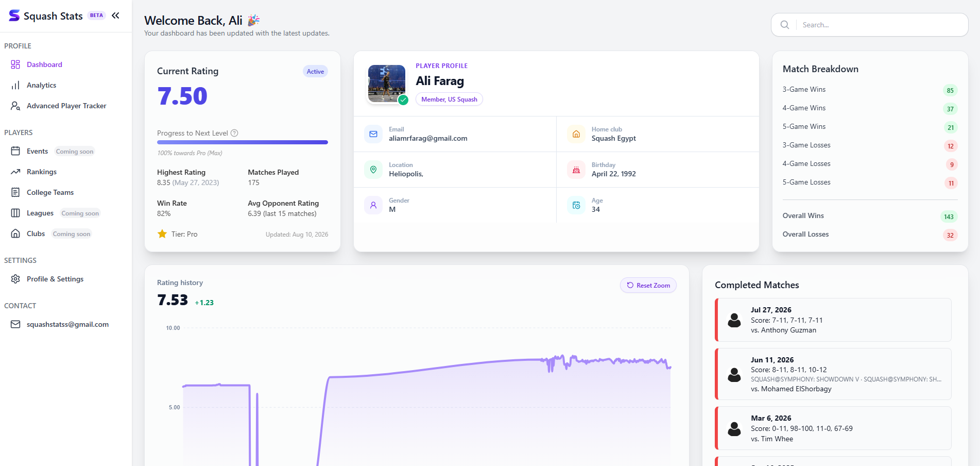Click the 4-Game Losses count 9
The height and width of the screenshot is (466, 980).
pyautogui.click(x=952, y=164)
